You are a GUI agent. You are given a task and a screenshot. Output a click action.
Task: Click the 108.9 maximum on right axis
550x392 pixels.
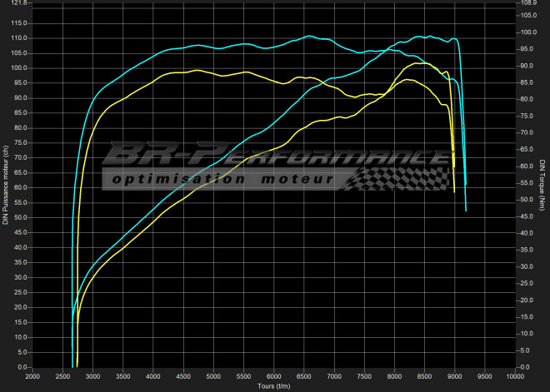coord(530,3)
